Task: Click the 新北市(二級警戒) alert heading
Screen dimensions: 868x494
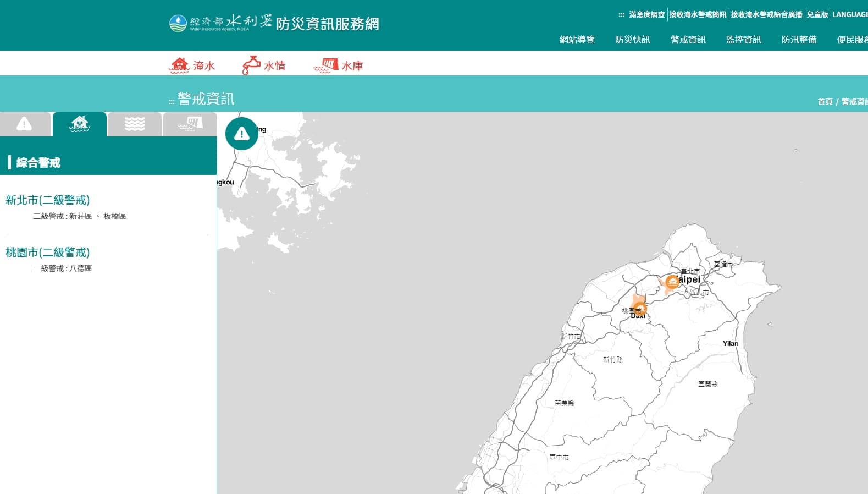Action: [48, 200]
